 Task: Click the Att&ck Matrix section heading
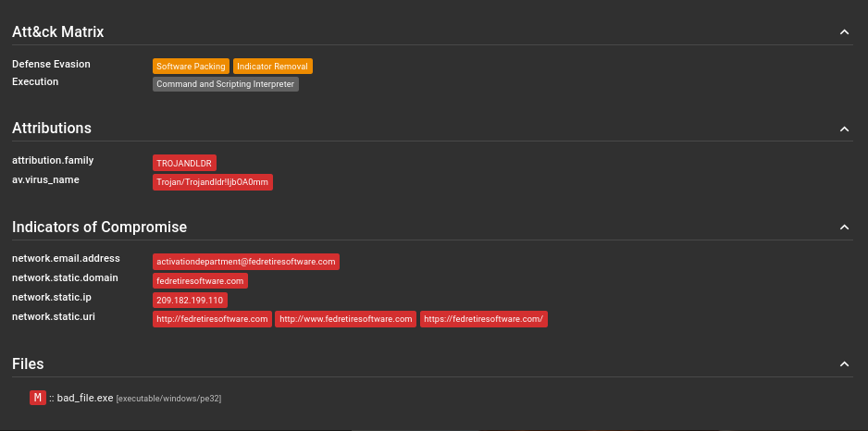tap(58, 32)
